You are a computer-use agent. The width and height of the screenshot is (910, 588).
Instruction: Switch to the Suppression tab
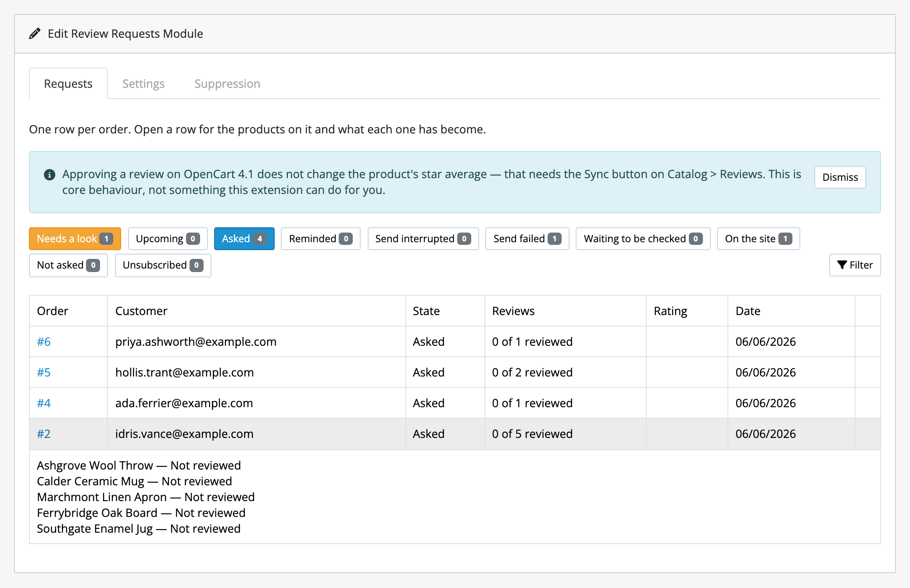[227, 83]
